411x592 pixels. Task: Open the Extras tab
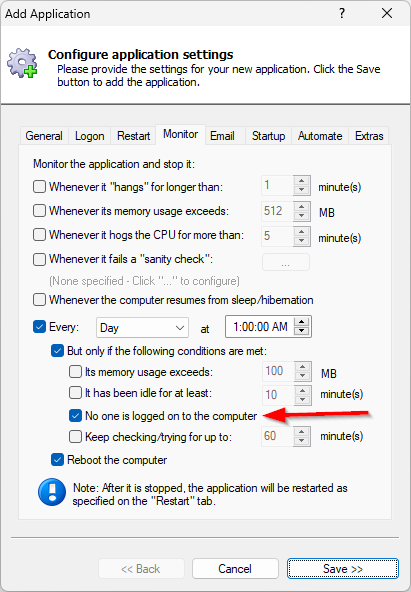[369, 136]
